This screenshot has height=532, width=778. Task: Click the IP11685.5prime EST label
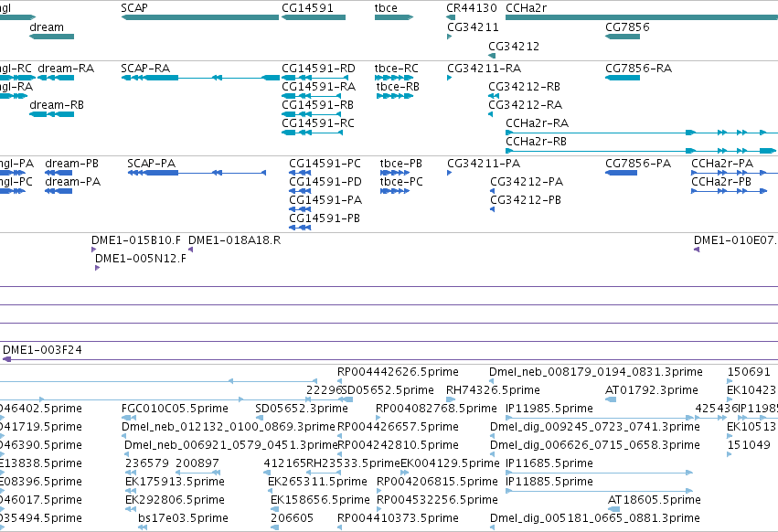click(x=549, y=463)
